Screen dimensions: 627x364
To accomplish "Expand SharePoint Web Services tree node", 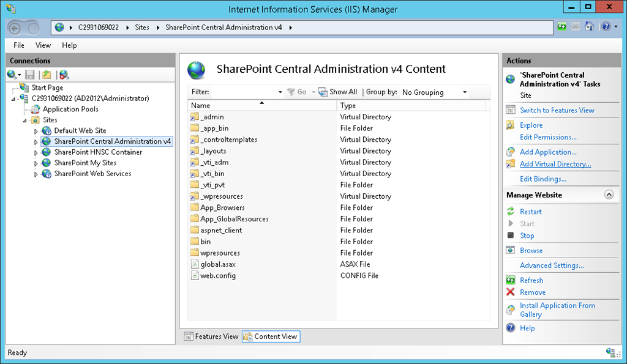I will coord(36,174).
